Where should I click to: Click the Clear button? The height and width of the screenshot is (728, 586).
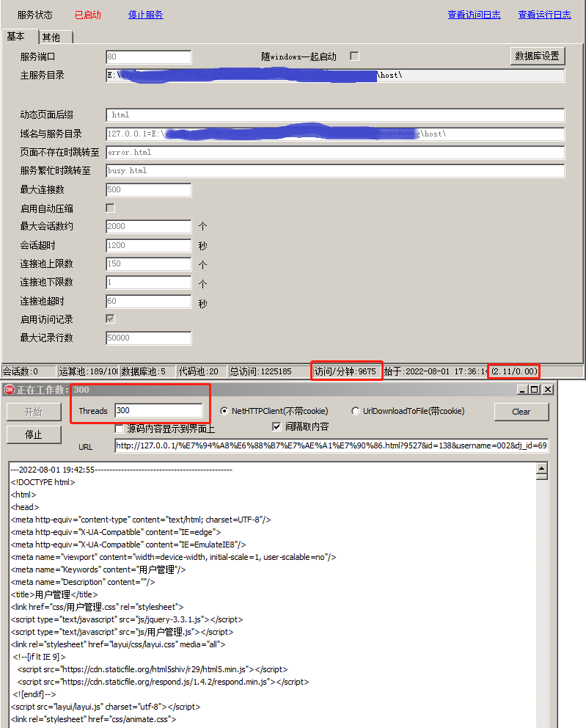click(x=521, y=412)
